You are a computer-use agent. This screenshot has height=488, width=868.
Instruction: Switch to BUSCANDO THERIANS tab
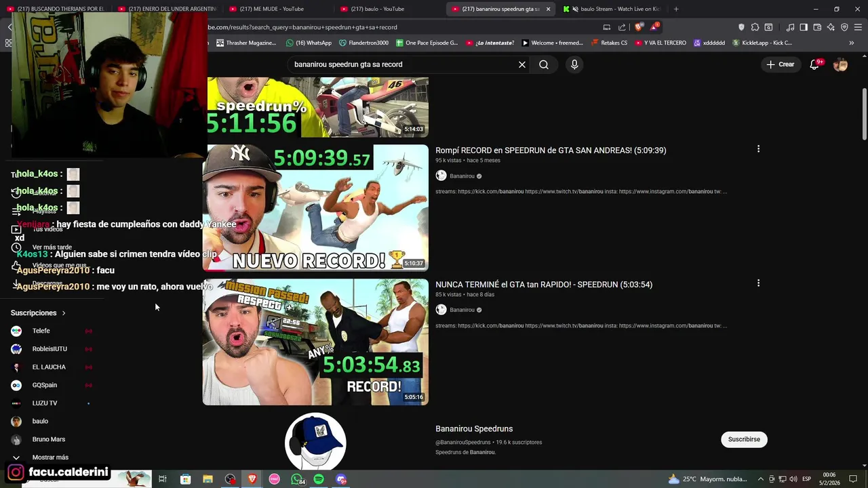(56, 9)
